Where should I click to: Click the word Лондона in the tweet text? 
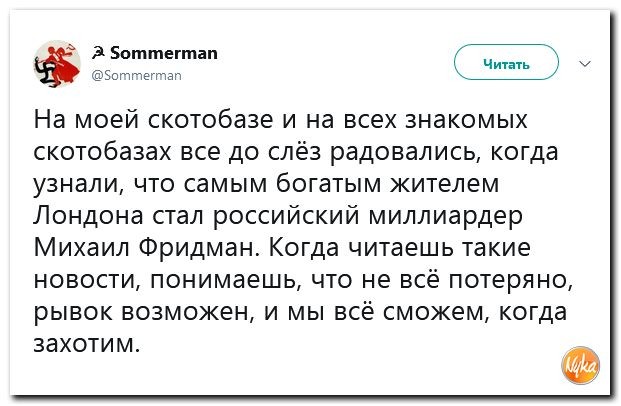[x=89, y=216]
